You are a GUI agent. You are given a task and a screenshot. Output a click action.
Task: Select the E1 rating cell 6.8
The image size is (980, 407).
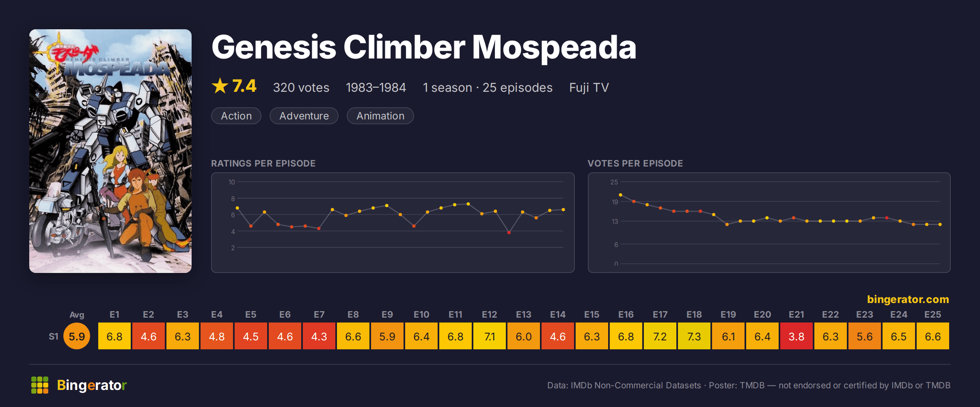pos(114,336)
